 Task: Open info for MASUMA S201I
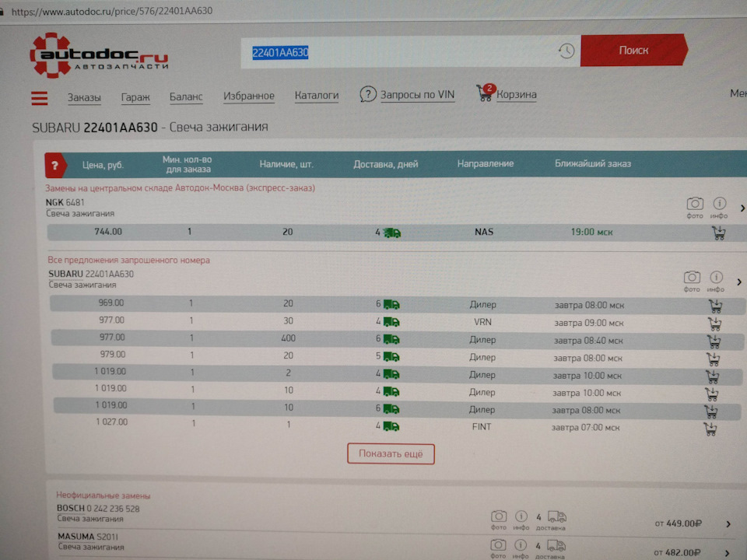pyautogui.click(x=521, y=548)
